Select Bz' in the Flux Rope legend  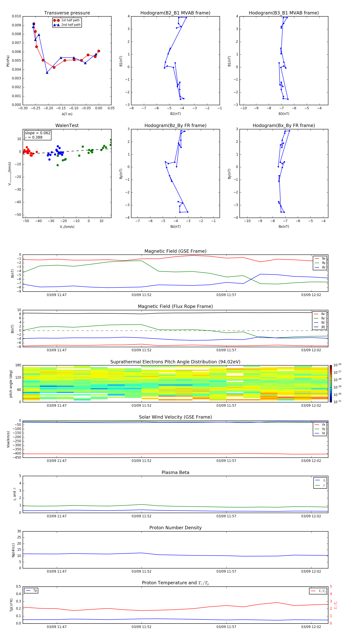point(320,323)
